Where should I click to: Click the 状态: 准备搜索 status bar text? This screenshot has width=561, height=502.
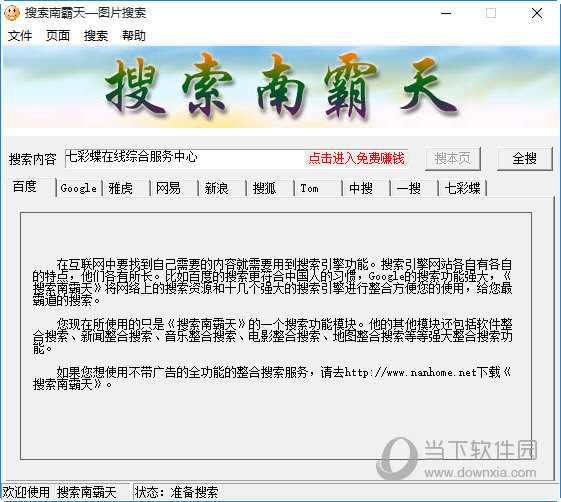tap(176, 493)
